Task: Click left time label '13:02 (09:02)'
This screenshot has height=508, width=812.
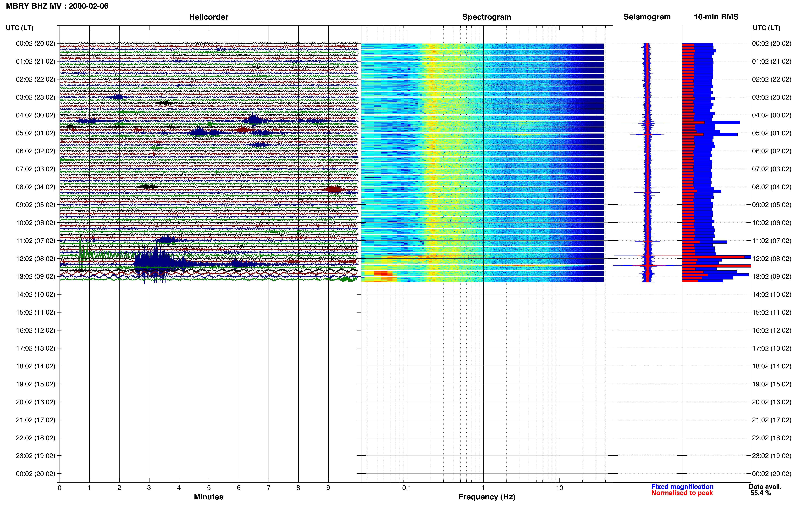Action: coord(35,277)
